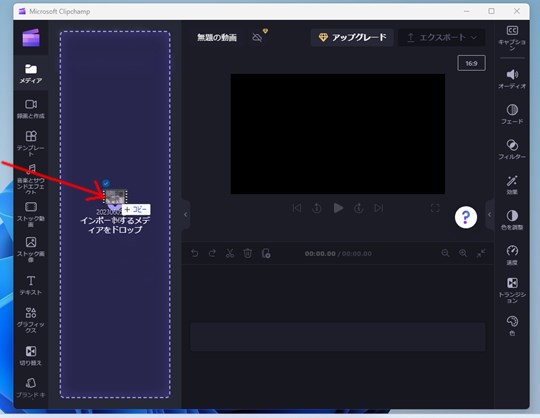Screen dimensions: 540x418
Task: Open the オーディオ audio panel
Action: click(x=512, y=79)
